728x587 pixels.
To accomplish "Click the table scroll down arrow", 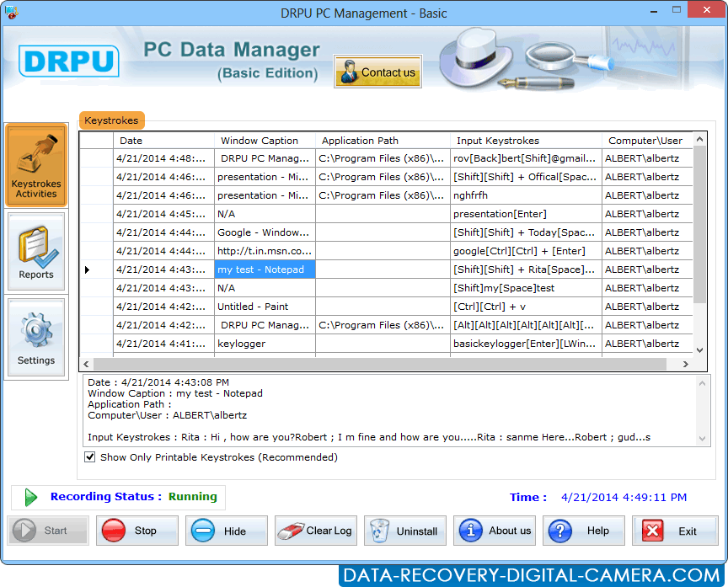I will 699,350.
